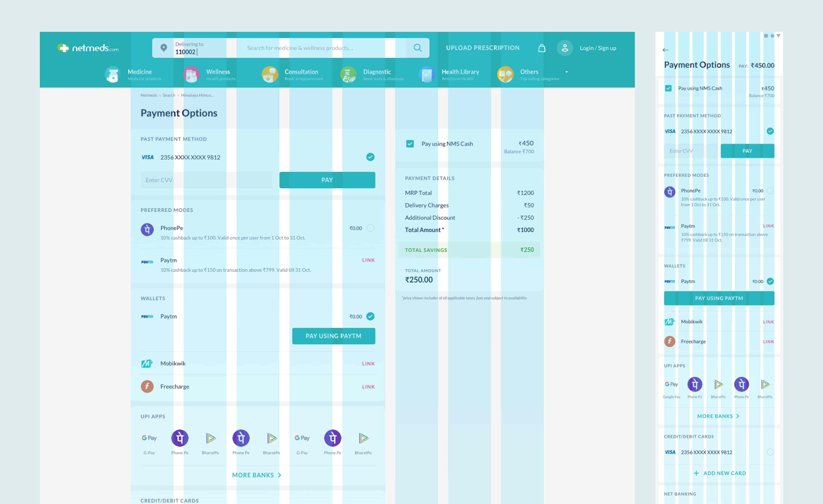The image size is (823, 504).
Task: Click the Freecharge logo in the mobile Wallets section
Action: [x=669, y=342]
